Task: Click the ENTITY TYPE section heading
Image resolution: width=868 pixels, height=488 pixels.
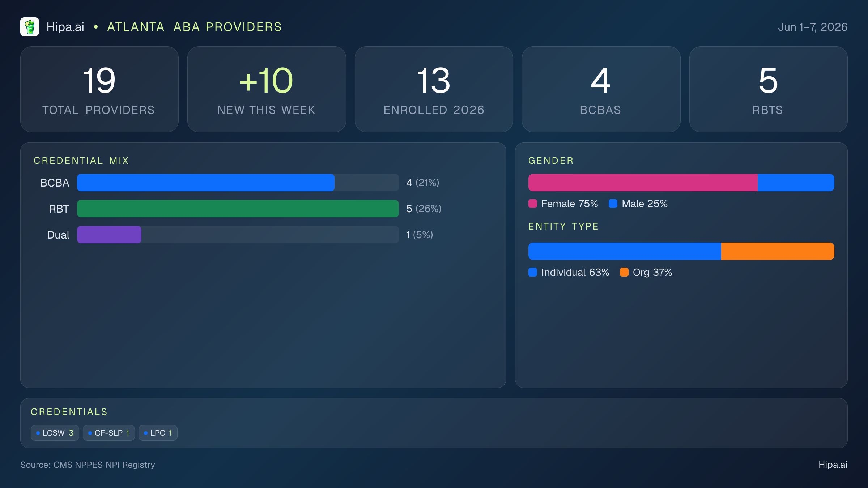Action: (x=563, y=226)
